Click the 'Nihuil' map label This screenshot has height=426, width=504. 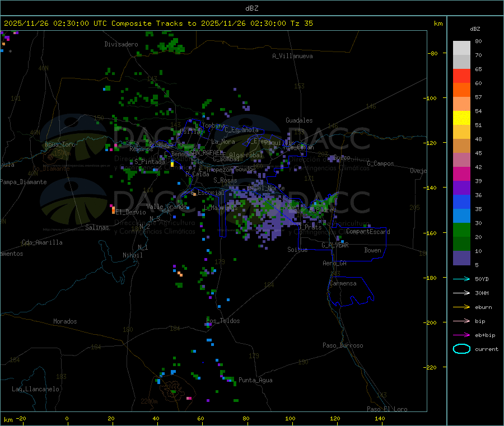coord(132,255)
